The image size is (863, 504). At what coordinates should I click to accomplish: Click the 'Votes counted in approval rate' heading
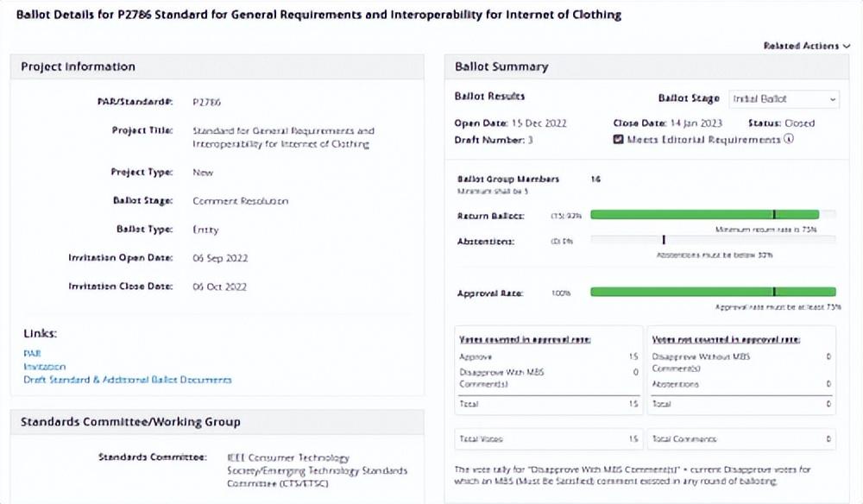point(525,339)
